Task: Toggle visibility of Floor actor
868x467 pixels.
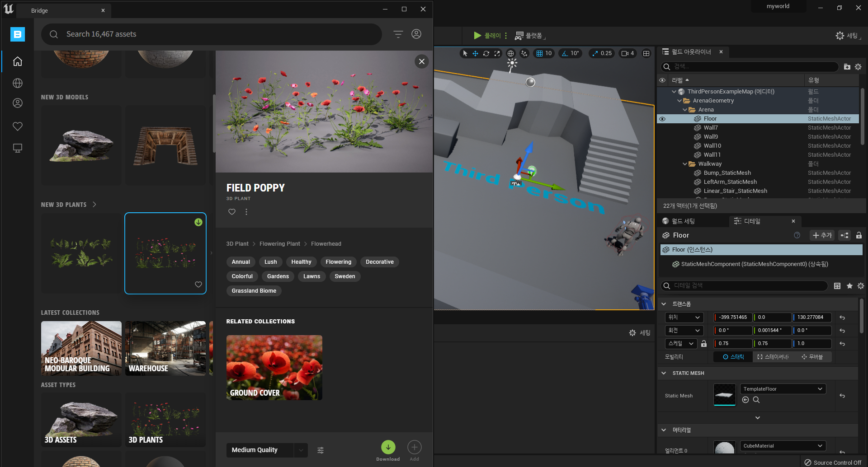Action: click(x=662, y=119)
